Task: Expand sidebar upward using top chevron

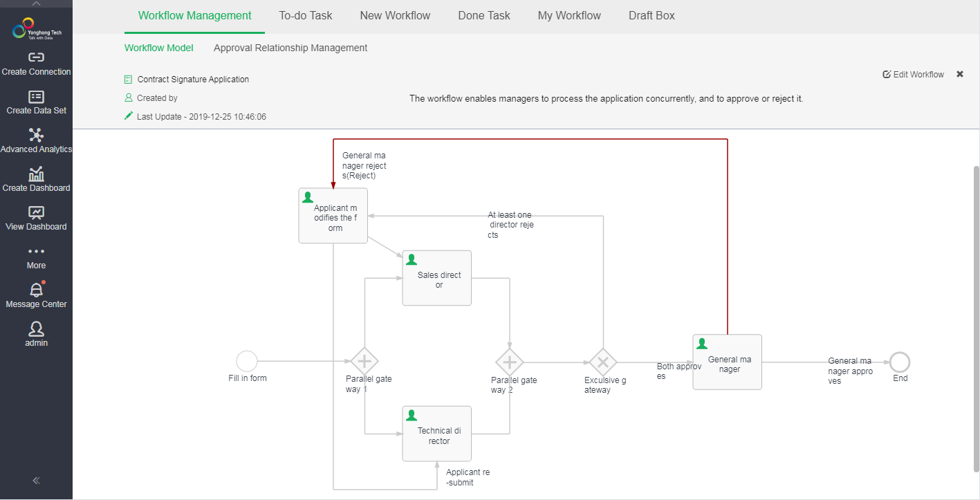Action: pyautogui.click(x=36, y=3)
